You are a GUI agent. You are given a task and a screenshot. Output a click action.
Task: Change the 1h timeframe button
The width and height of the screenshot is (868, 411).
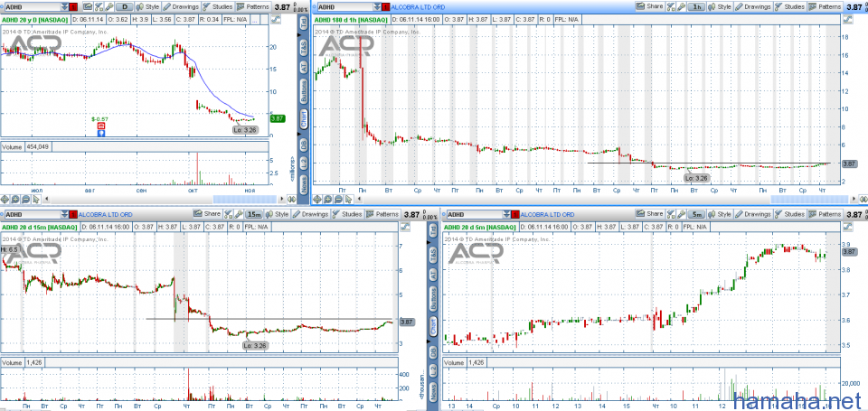pyautogui.click(x=697, y=6)
